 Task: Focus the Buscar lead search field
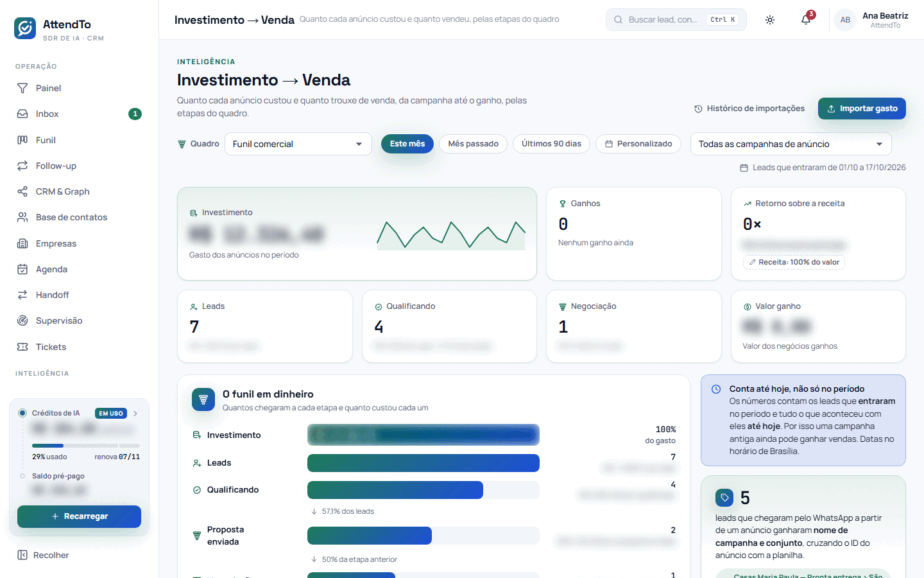coord(676,20)
